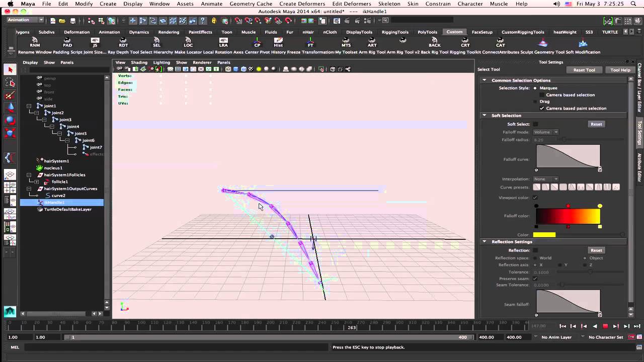
Task: Click the CP Center Pivot shelf icon
Action: click(257, 42)
